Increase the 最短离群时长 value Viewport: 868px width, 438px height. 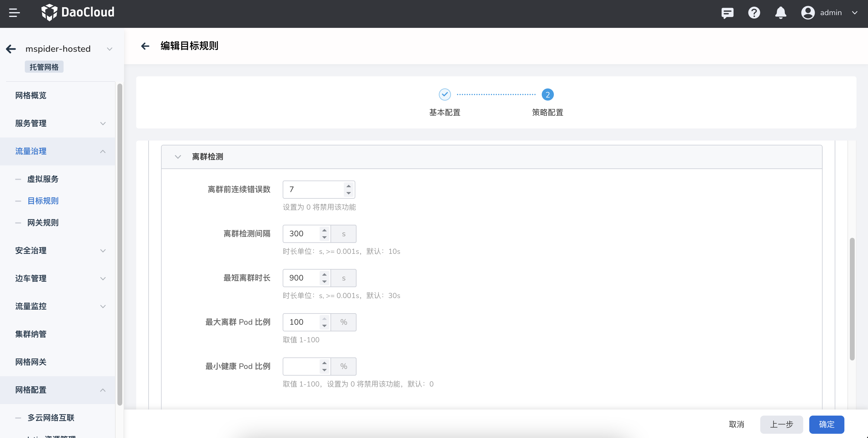[324, 274]
